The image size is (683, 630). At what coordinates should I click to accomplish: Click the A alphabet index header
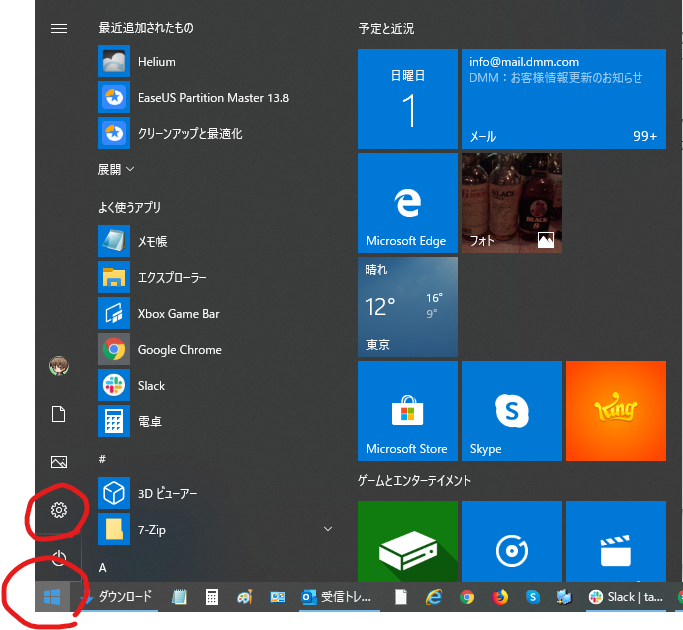click(x=102, y=568)
